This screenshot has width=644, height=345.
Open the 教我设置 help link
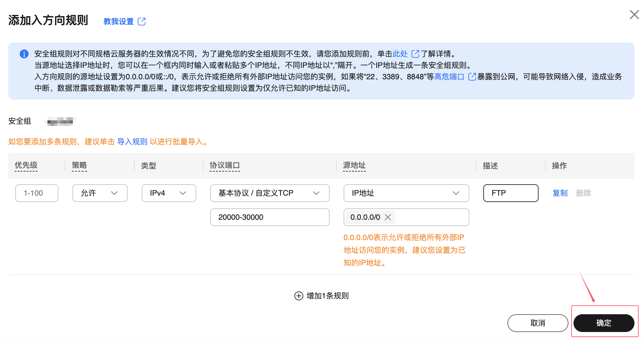click(119, 21)
